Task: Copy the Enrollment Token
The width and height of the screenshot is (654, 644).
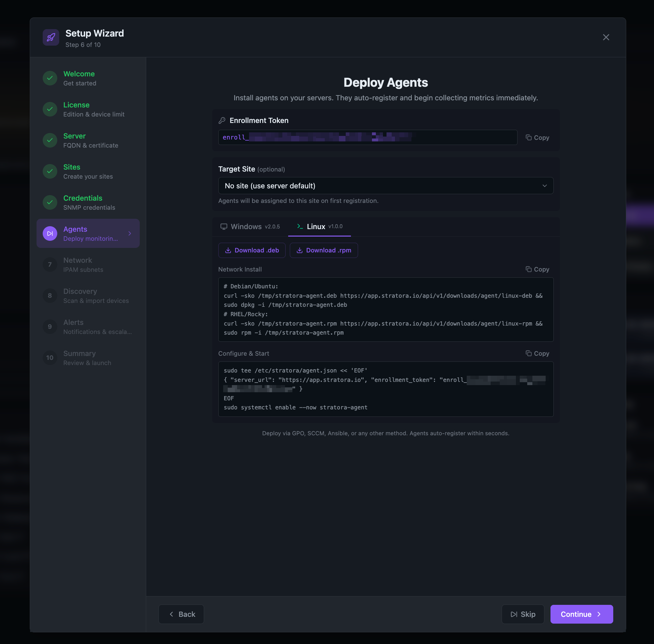Action: point(537,137)
